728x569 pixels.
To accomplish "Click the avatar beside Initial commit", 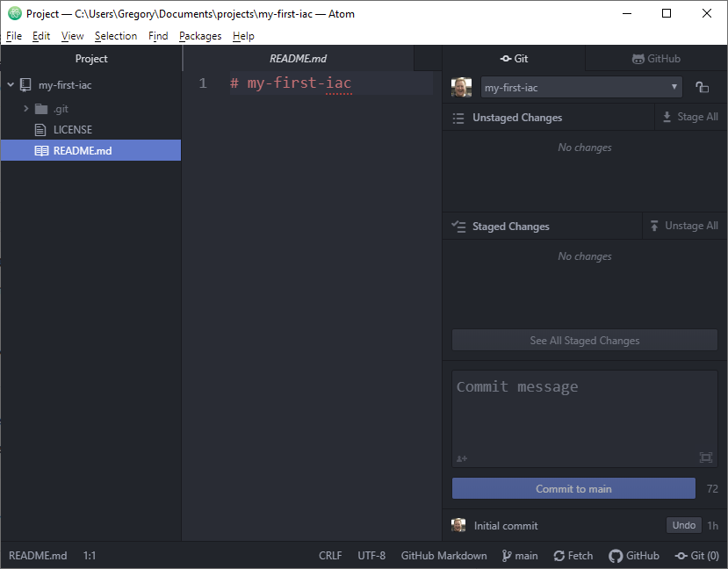I will [x=458, y=525].
